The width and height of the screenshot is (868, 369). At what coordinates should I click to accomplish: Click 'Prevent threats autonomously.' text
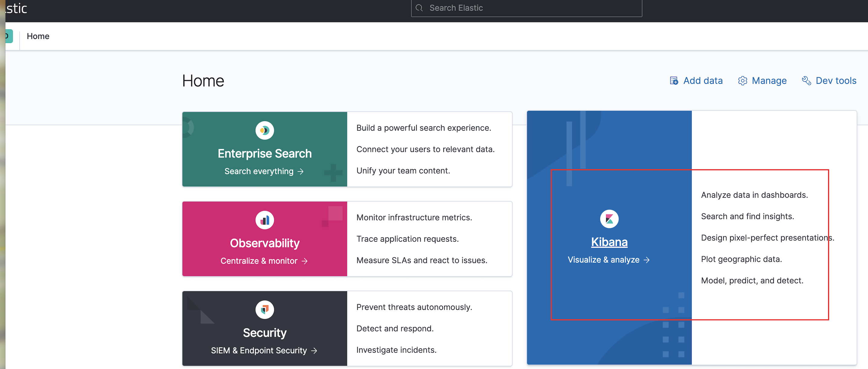(x=414, y=307)
